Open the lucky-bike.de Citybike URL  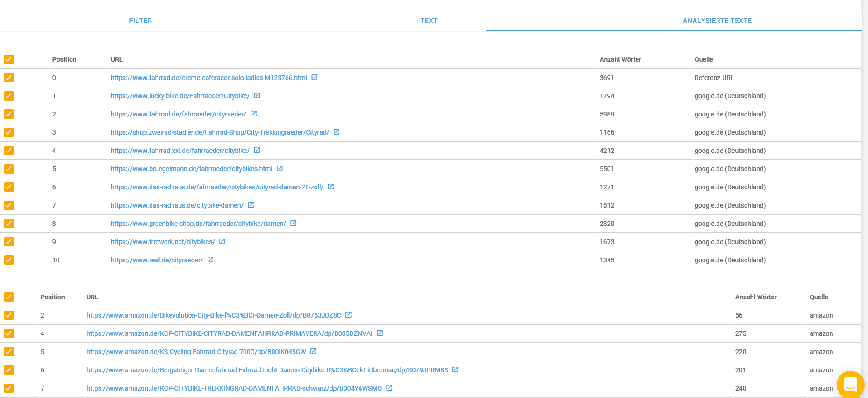click(x=180, y=96)
